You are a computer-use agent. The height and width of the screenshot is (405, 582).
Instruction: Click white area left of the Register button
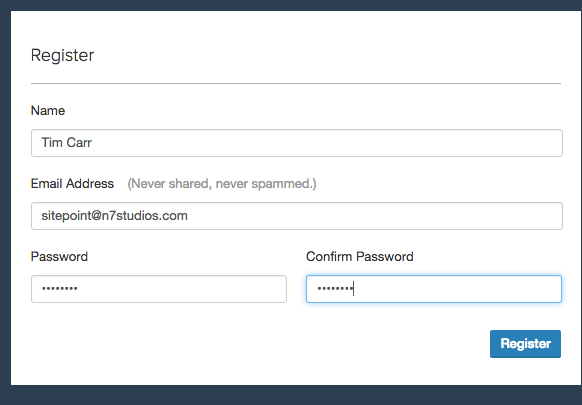tap(260, 344)
